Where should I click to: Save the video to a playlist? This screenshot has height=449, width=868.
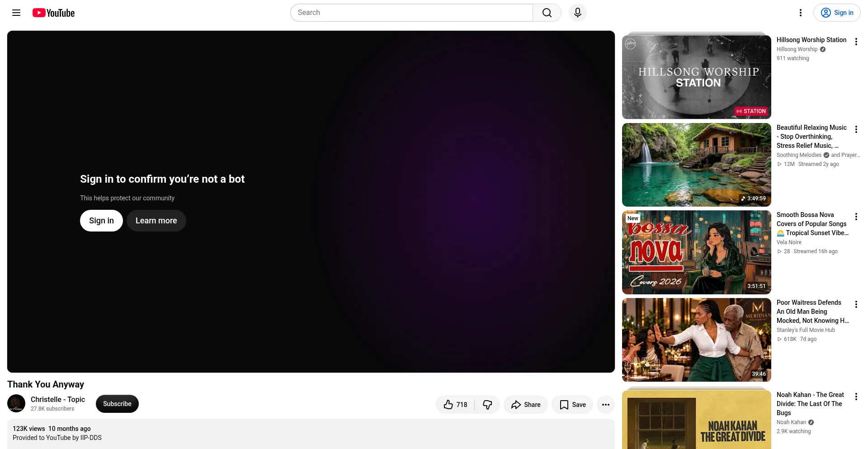[x=573, y=405]
